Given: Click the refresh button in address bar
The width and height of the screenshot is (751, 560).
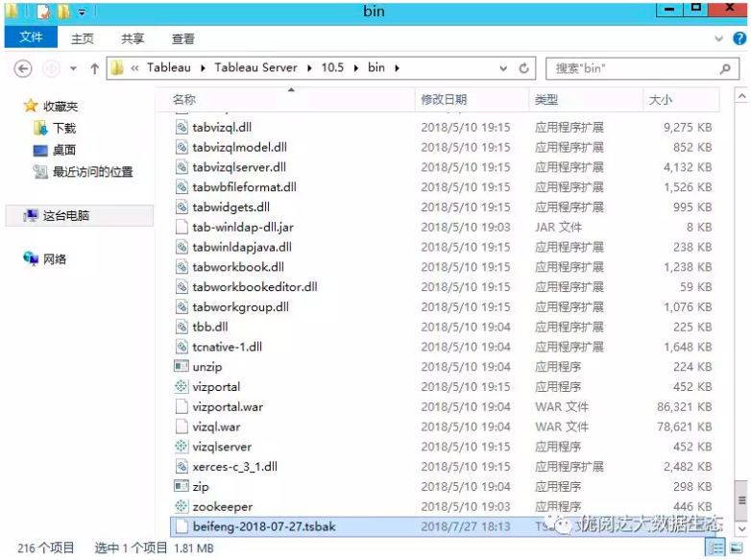Looking at the screenshot, I should click(524, 68).
